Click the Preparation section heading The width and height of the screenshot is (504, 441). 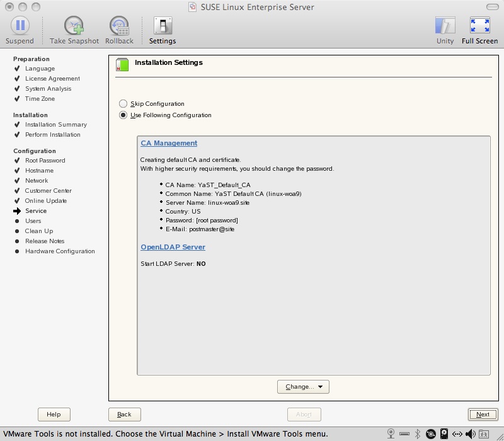[31, 59]
